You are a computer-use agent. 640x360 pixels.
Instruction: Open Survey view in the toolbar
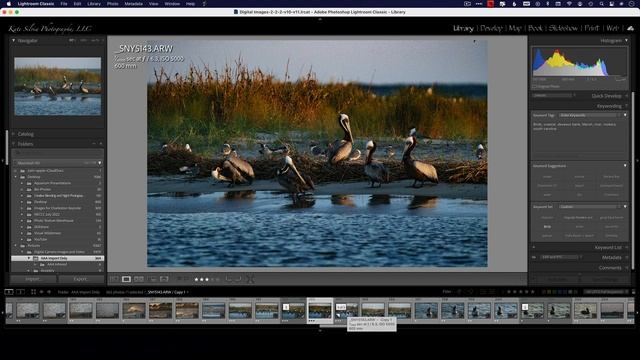click(x=152, y=279)
